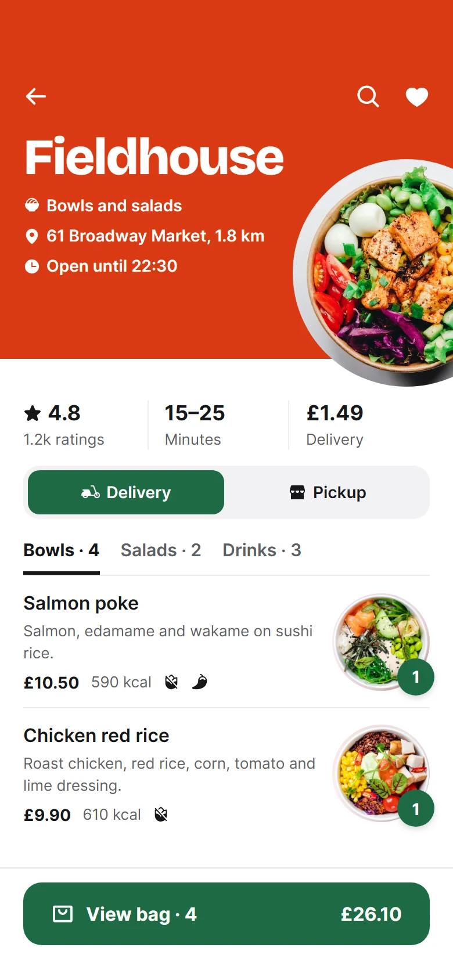Click the location pin icon
The height and width of the screenshot is (980, 453).
tap(32, 236)
